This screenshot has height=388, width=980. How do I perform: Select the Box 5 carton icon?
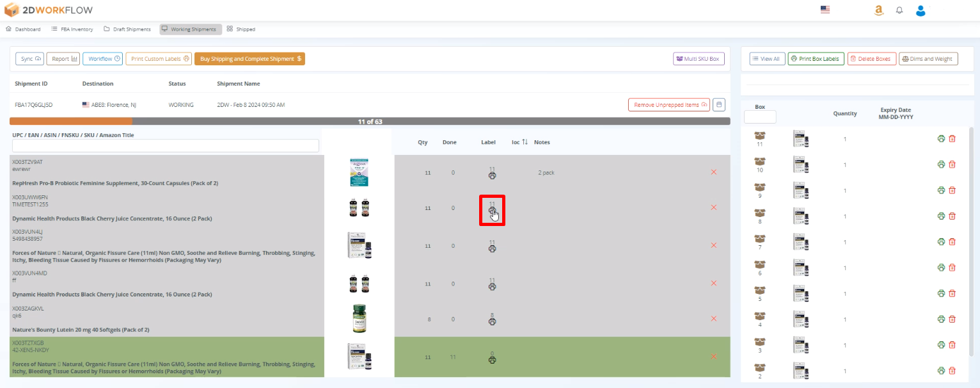[x=759, y=289]
